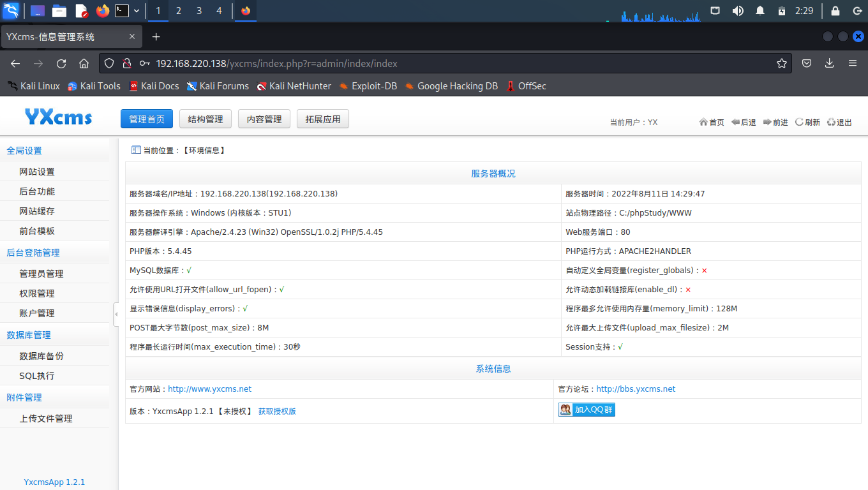The height and width of the screenshot is (490, 868).
Task: Open the Google Hacking DB bookmark
Action: 451,86
